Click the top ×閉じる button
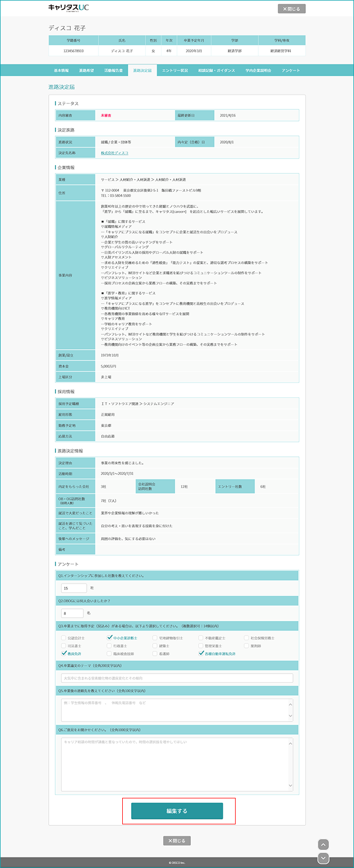 tap(291, 9)
